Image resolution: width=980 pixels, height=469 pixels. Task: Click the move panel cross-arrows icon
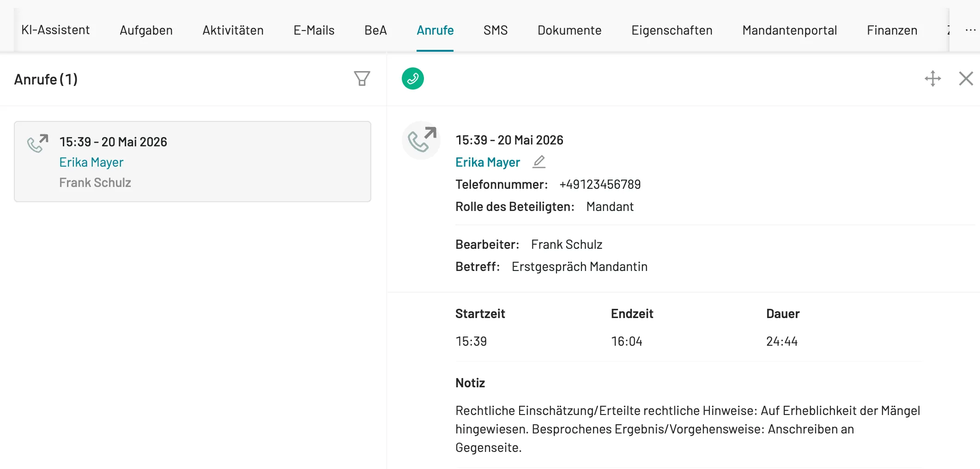point(933,78)
